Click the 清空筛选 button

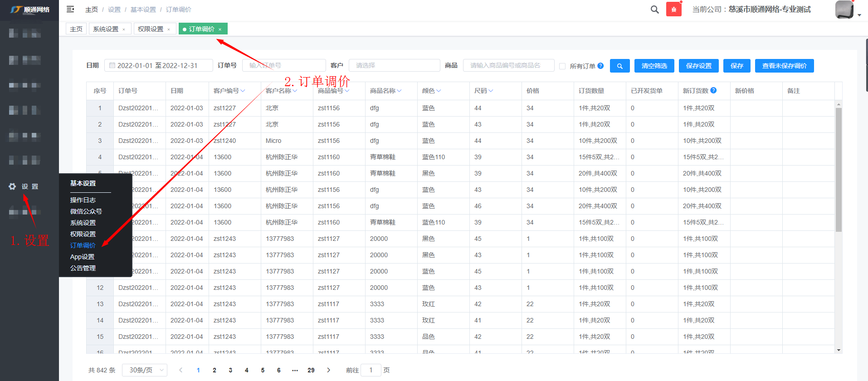click(x=654, y=66)
